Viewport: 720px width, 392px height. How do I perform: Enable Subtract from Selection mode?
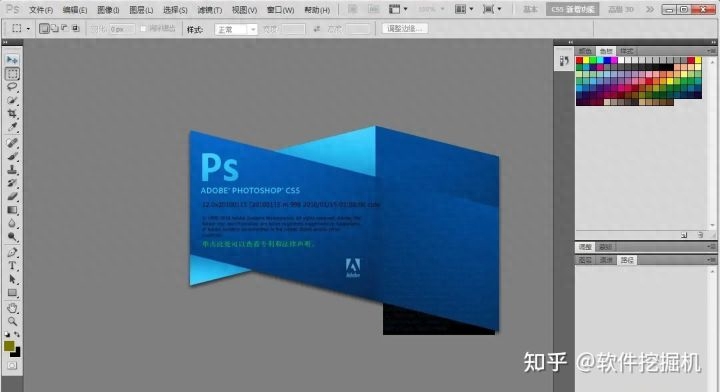pyautogui.click(x=65, y=29)
